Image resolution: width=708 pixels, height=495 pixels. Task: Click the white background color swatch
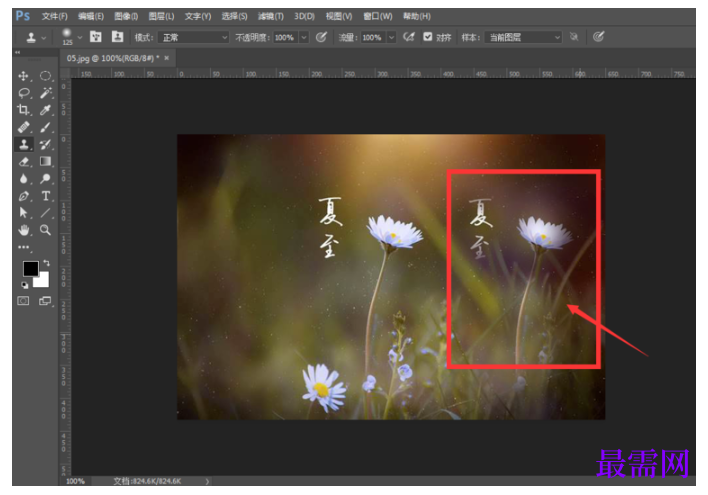tap(43, 281)
